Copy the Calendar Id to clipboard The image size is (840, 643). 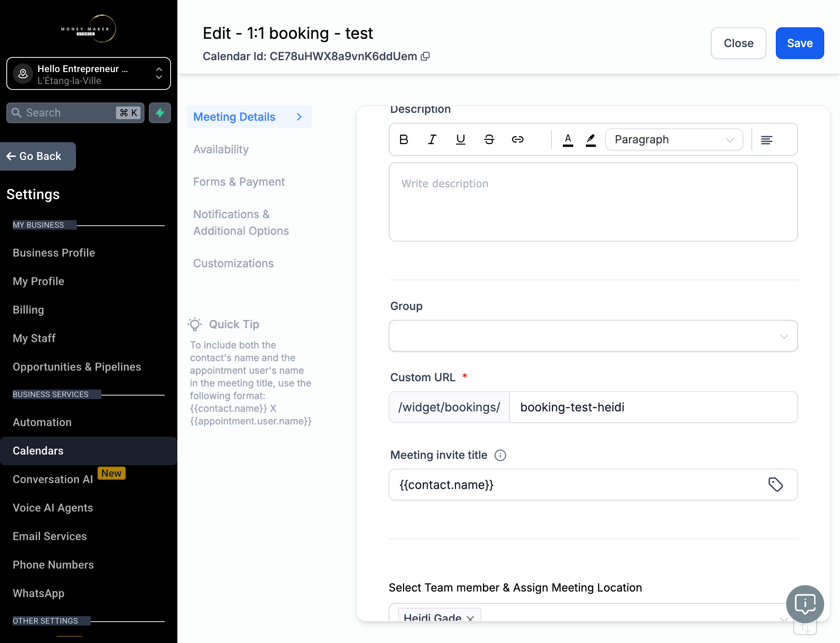[x=426, y=56]
